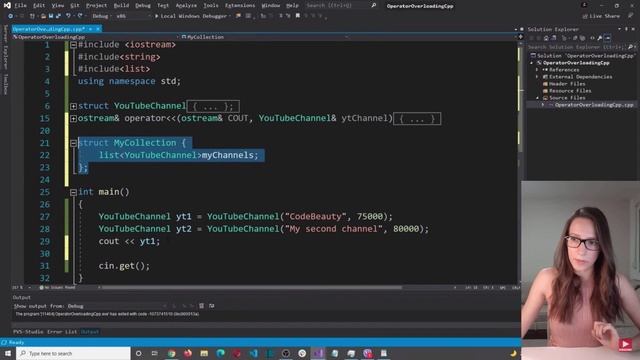640x360 pixels.
Task: Switch to the PVS-Studio tab
Action: pos(28,332)
